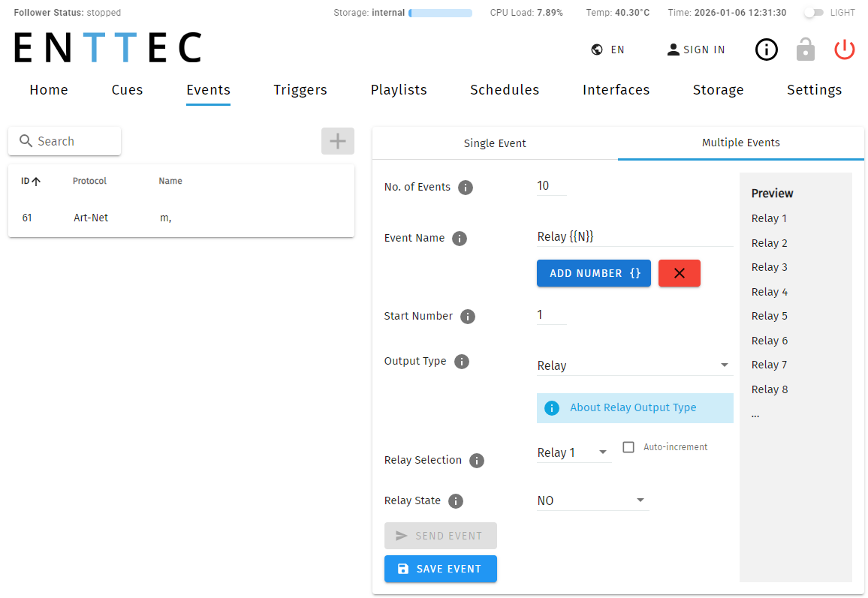The height and width of the screenshot is (598, 868).
Task: Open the Output Type dropdown
Action: pyautogui.click(x=635, y=365)
